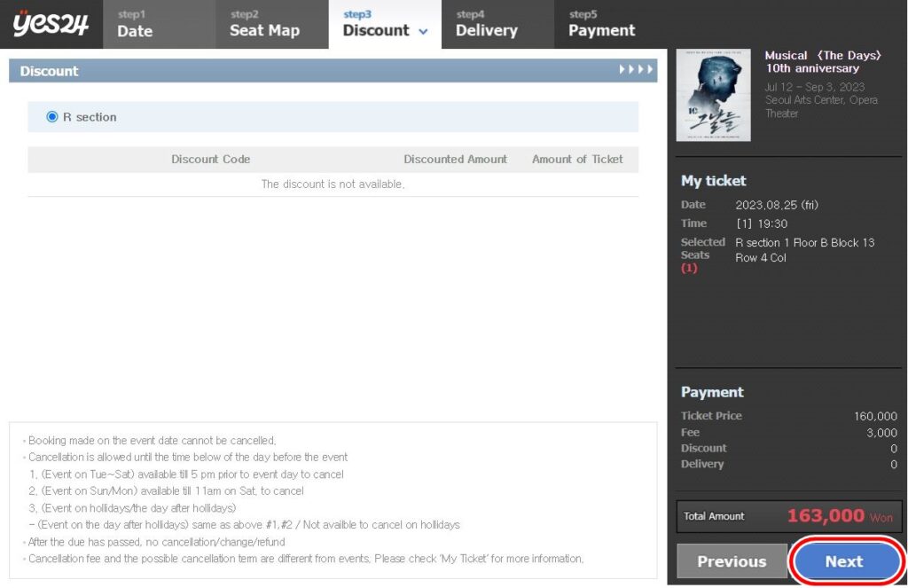
Task: Open the step5 Payment tab
Action: coord(610,24)
